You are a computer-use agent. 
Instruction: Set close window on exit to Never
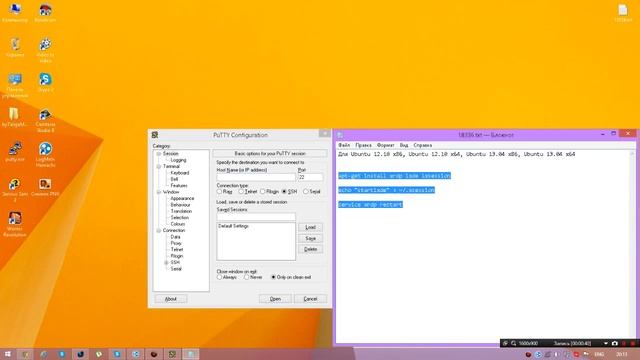pos(247,277)
